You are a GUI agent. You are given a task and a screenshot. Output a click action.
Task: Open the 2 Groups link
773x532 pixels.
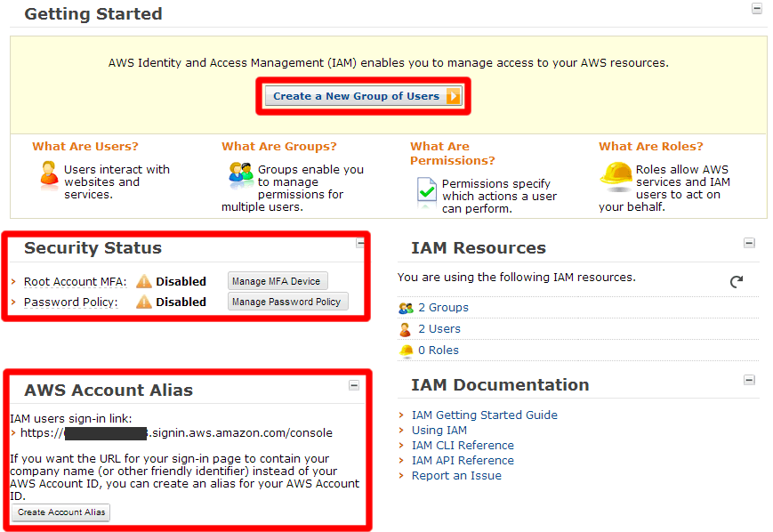pyautogui.click(x=443, y=308)
